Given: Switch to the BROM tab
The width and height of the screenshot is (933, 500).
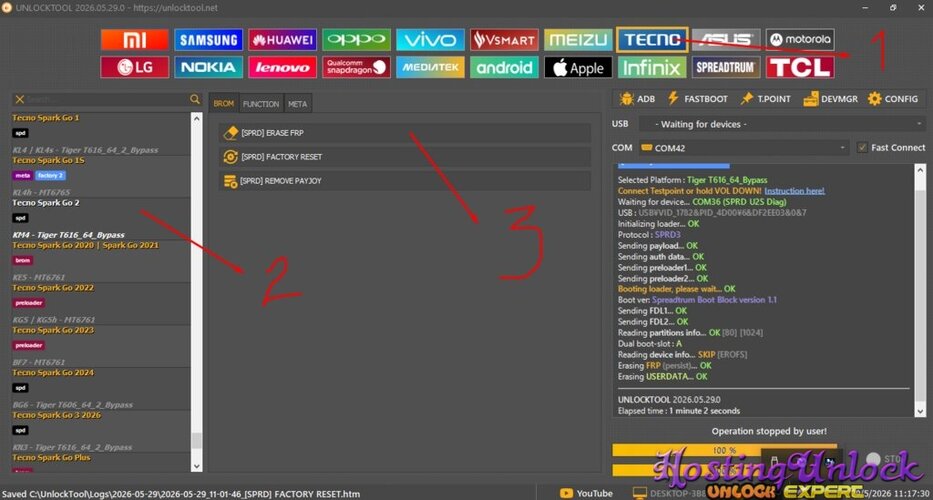Looking at the screenshot, I should tap(224, 104).
